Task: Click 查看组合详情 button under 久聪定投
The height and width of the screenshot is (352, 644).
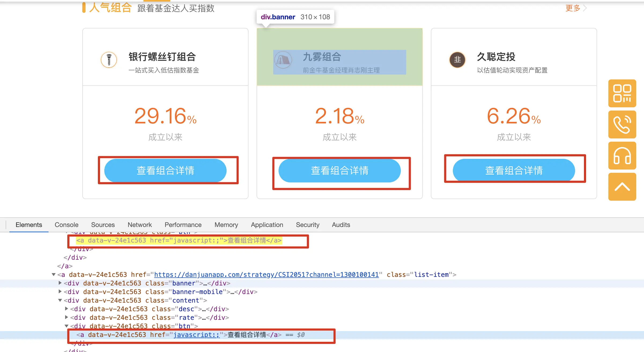Action: coord(514,171)
